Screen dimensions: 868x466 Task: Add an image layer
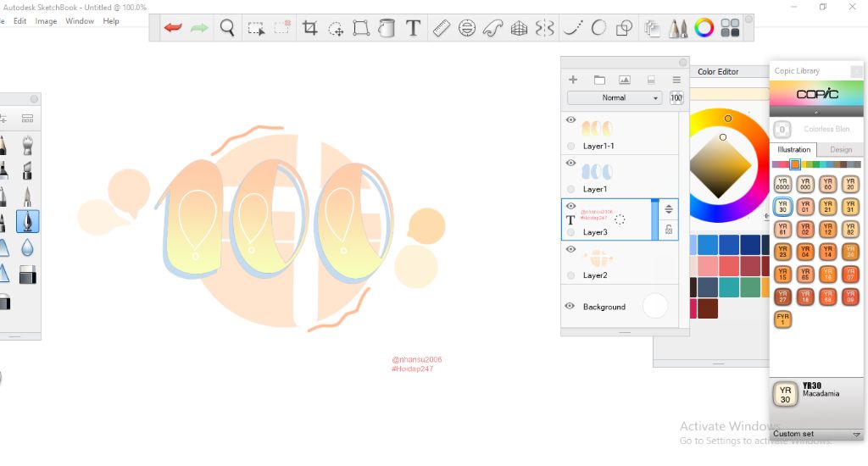click(x=625, y=80)
